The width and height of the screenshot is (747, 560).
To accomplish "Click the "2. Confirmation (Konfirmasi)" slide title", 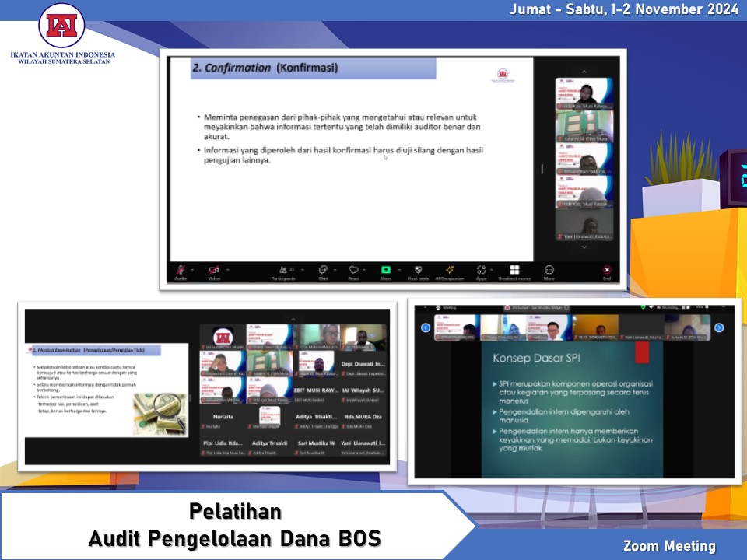I will coord(265,68).
